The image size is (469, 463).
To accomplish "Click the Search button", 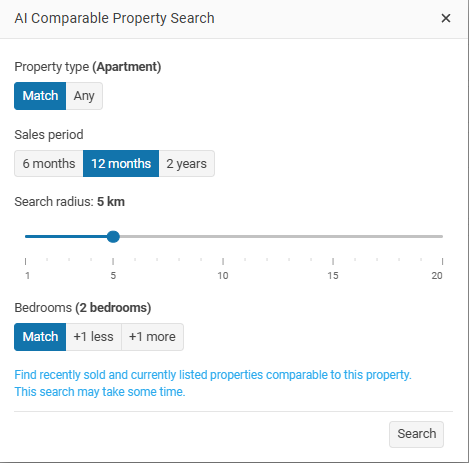I will tap(416, 434).
